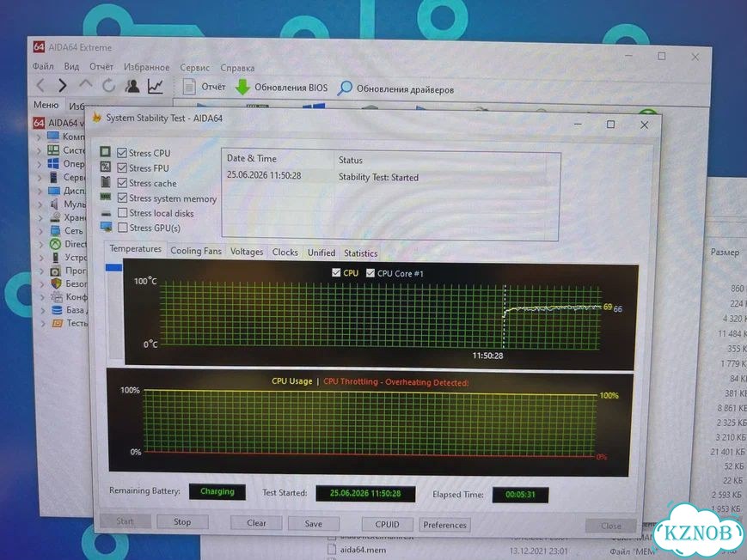Switch to the Voltages tab

click(x=247, y=252)
